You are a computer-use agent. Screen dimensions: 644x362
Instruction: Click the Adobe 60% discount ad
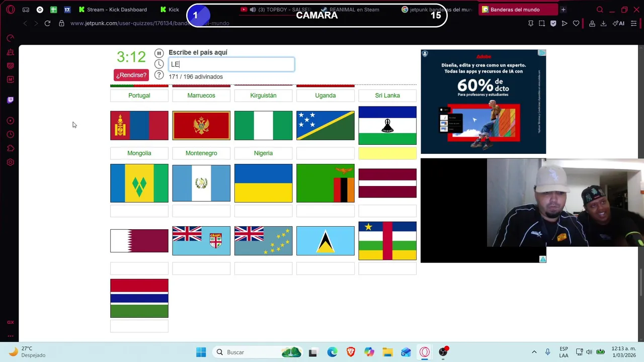(483, 102)
